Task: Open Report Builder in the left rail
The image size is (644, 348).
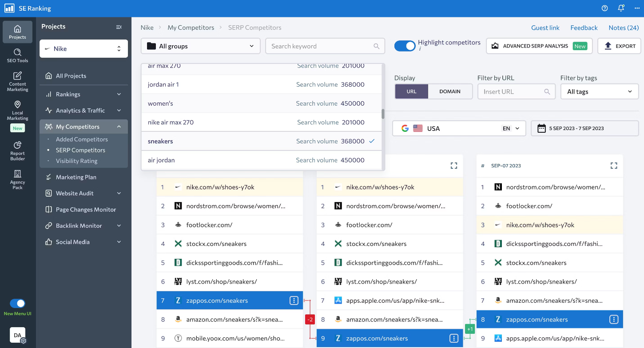Action: 17,151
